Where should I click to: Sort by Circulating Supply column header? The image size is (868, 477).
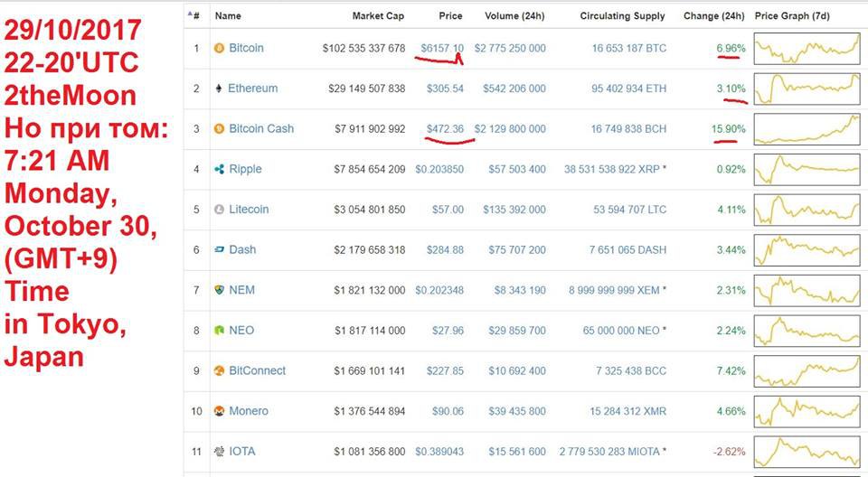[622, 16]
